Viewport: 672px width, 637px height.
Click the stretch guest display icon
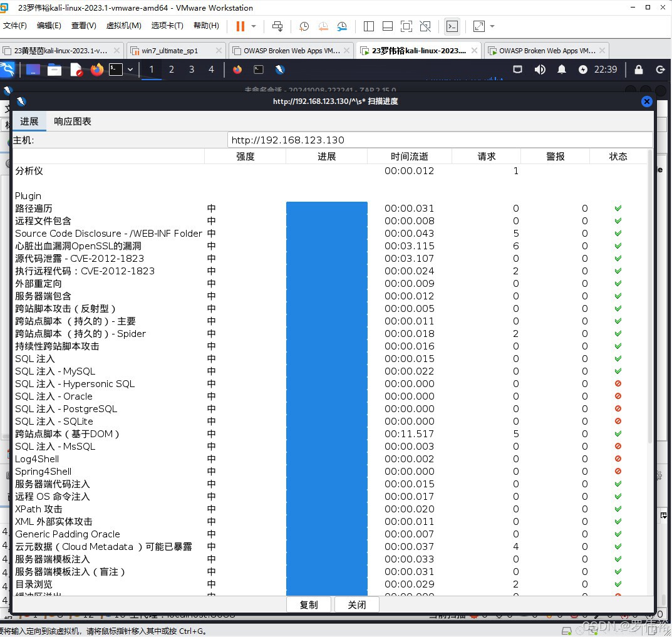click(478, 26)
